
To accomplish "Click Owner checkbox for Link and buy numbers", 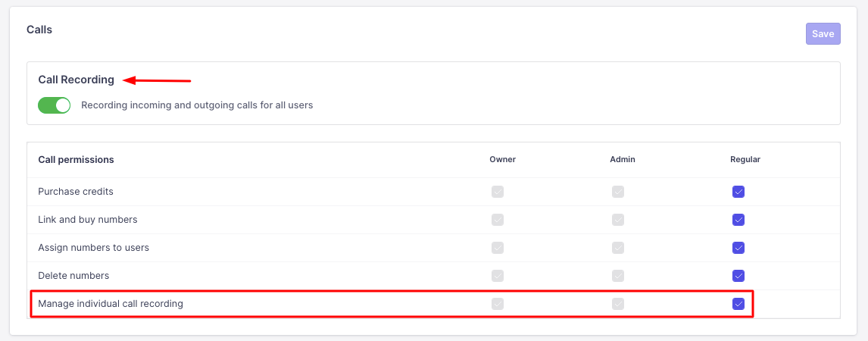I will 497,220.
